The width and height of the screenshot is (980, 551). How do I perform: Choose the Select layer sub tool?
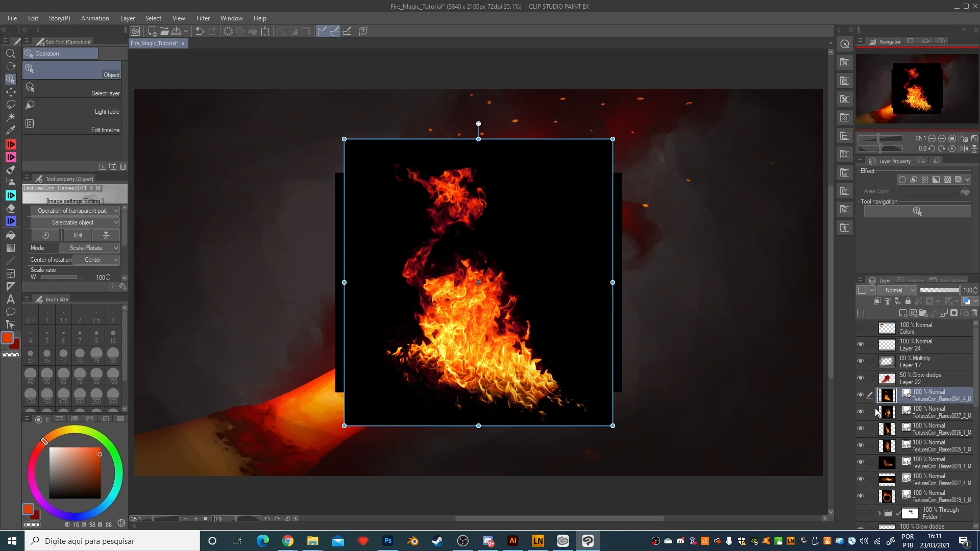click(x=71, y=89)
